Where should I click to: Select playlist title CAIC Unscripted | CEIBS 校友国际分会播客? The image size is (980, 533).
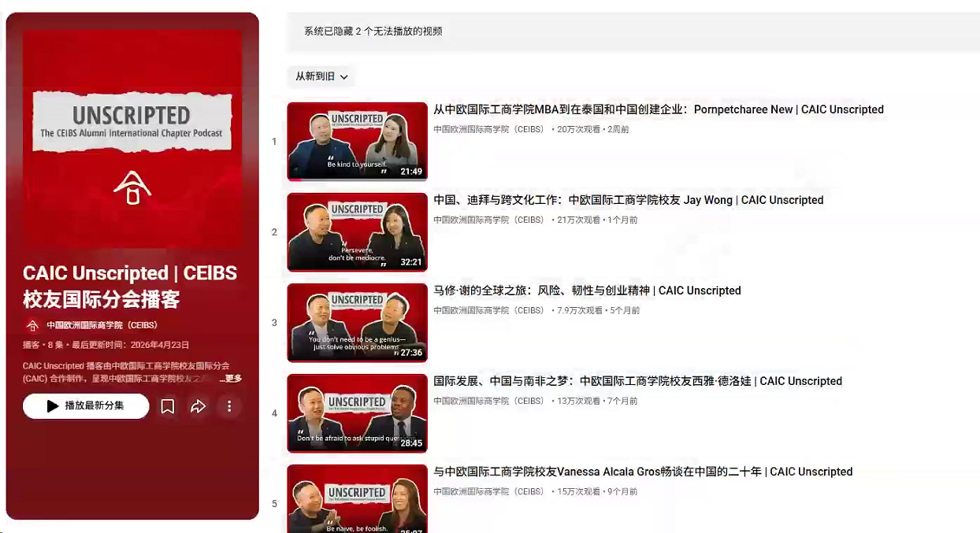coord(130,286)
